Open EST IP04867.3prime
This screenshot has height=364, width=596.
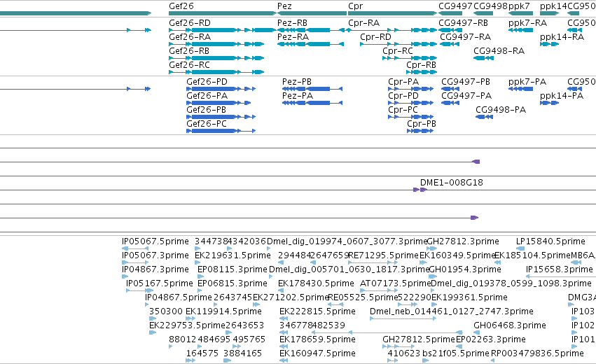pyautogui.click(x=155, y=269)
